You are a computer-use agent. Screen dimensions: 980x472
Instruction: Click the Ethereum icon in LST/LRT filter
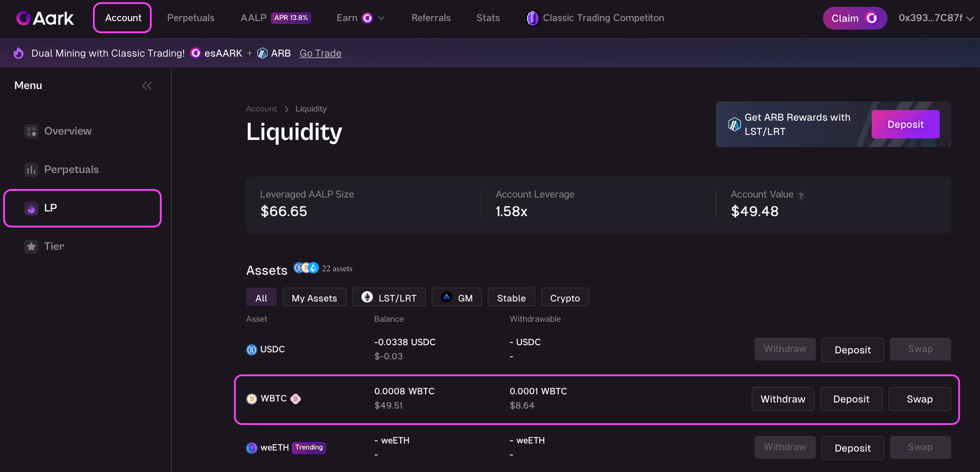[x=367, y=297]
